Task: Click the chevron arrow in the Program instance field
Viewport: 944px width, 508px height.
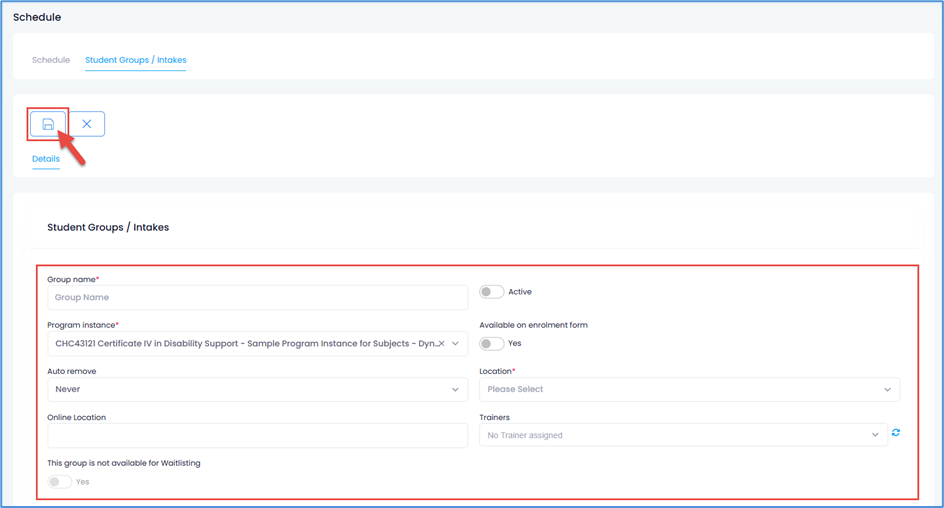Action: [456, 343]
